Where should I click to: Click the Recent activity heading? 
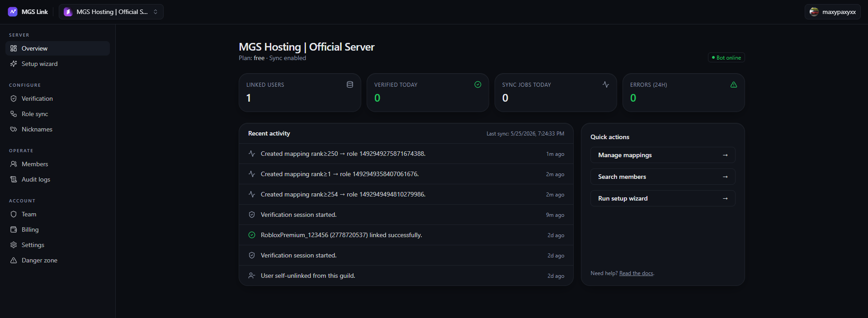tap(269, 133)
